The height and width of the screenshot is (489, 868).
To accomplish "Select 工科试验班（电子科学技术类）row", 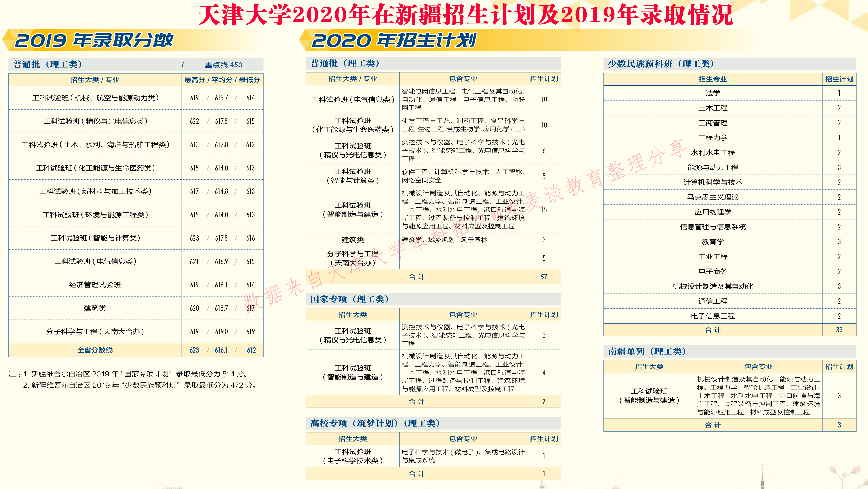I will point(352,456).
